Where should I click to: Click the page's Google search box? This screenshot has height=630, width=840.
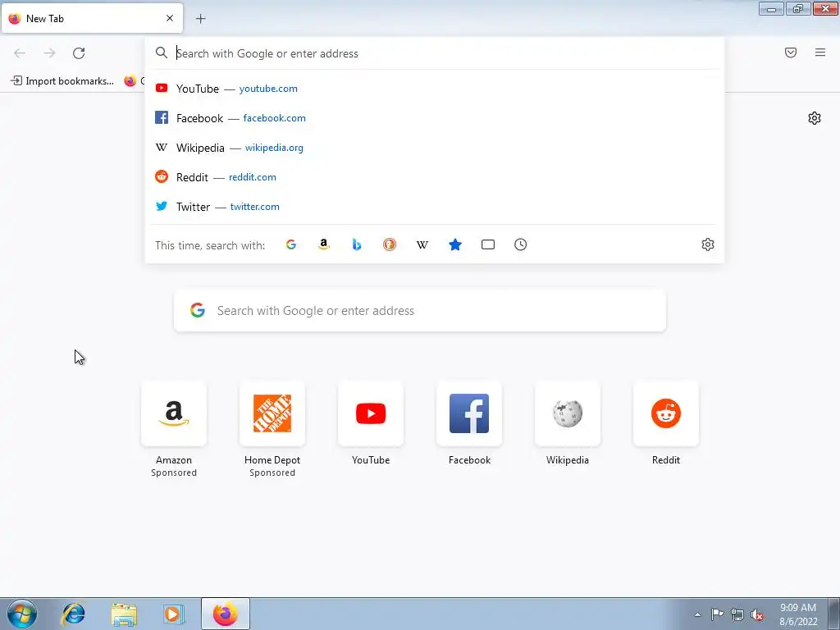pyautogui.click(x=419, y=311)
